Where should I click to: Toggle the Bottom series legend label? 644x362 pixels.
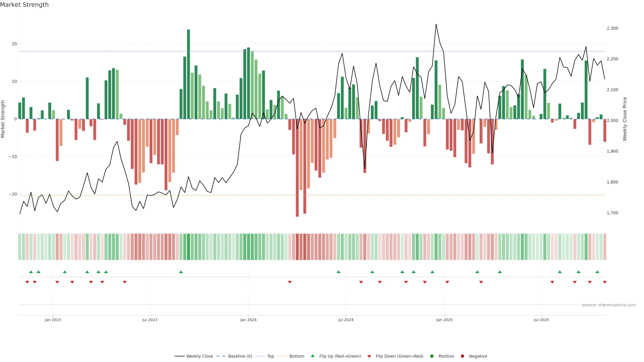click(297, 356)
